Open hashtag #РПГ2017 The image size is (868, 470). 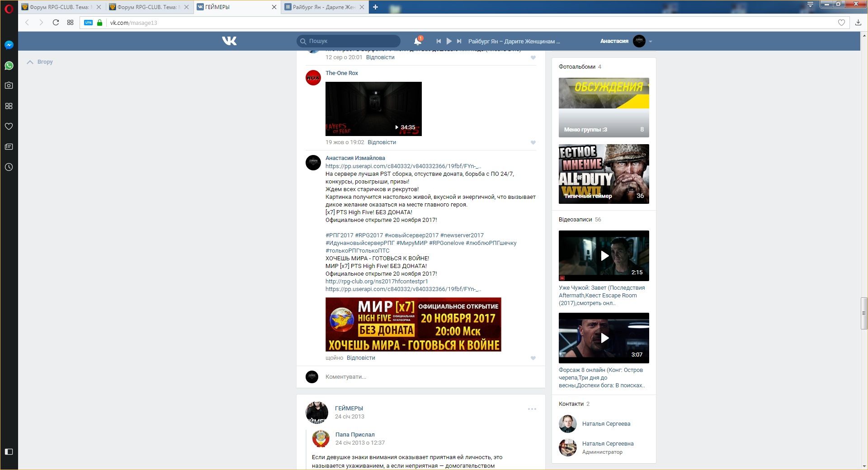click(340, 235)
